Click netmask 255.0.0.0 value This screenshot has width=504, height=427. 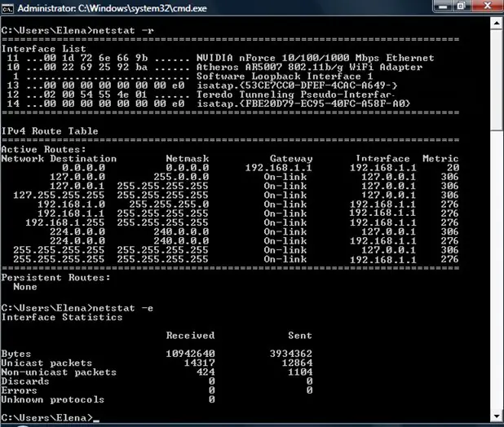tap(181, 177)
